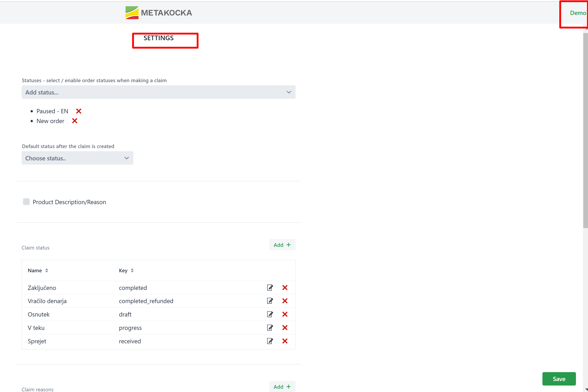Delete the Zaključeno claim status
Image resolution: width=588 pixels, height=392 pixels.
click(285, 287)
